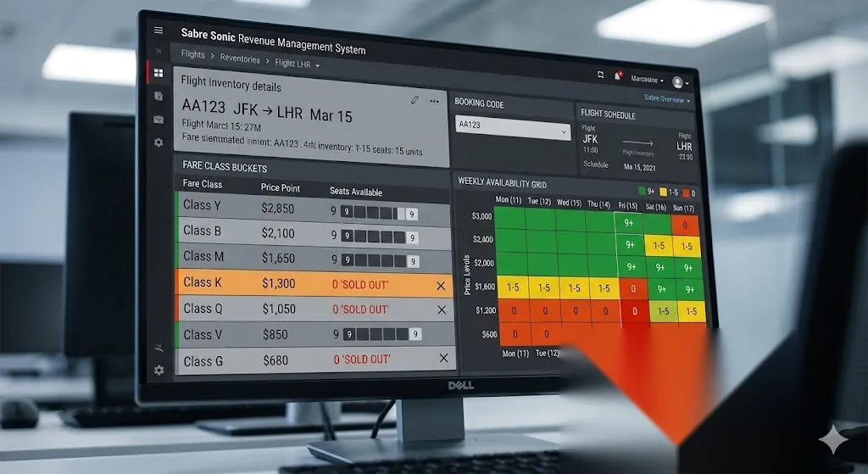Click the Fare Class column header
Image resolution: width=868 pixels, height=474 pixels.
pos(202,184)
